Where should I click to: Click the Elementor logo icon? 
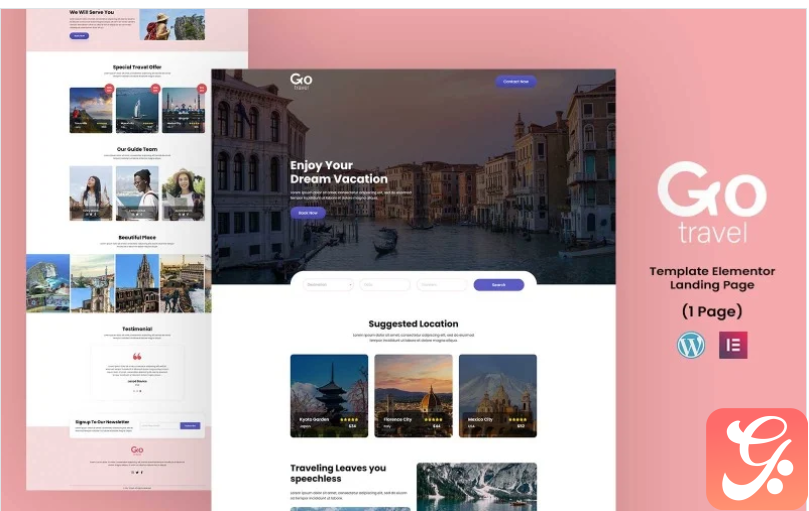733,345
